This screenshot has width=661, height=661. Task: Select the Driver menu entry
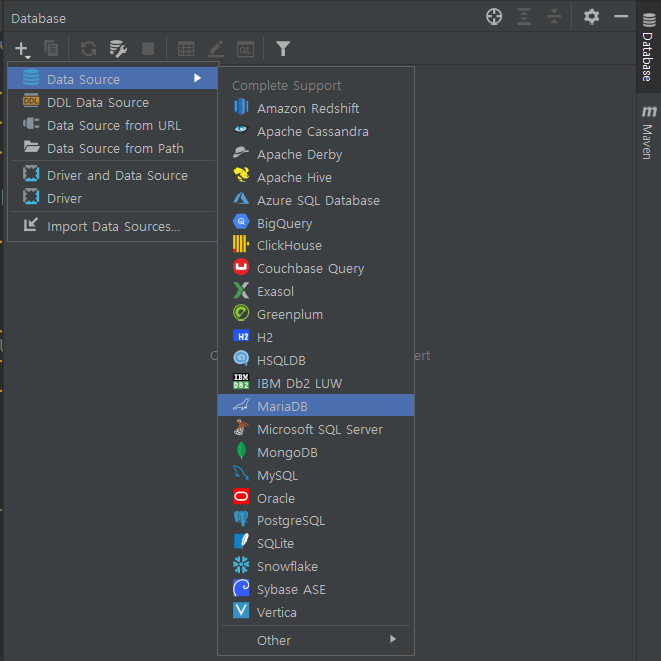coord(113,198)
